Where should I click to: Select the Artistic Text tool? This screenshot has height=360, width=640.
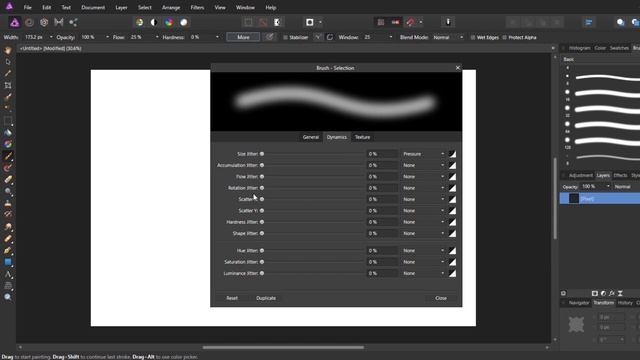point(8,274)
